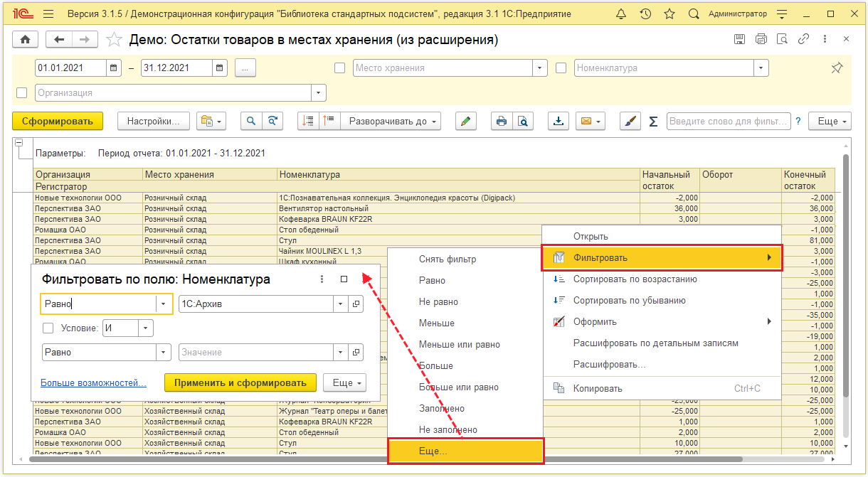Copy link to this report icon
This screenshot has height=477, width=868.
pos(804,39)
